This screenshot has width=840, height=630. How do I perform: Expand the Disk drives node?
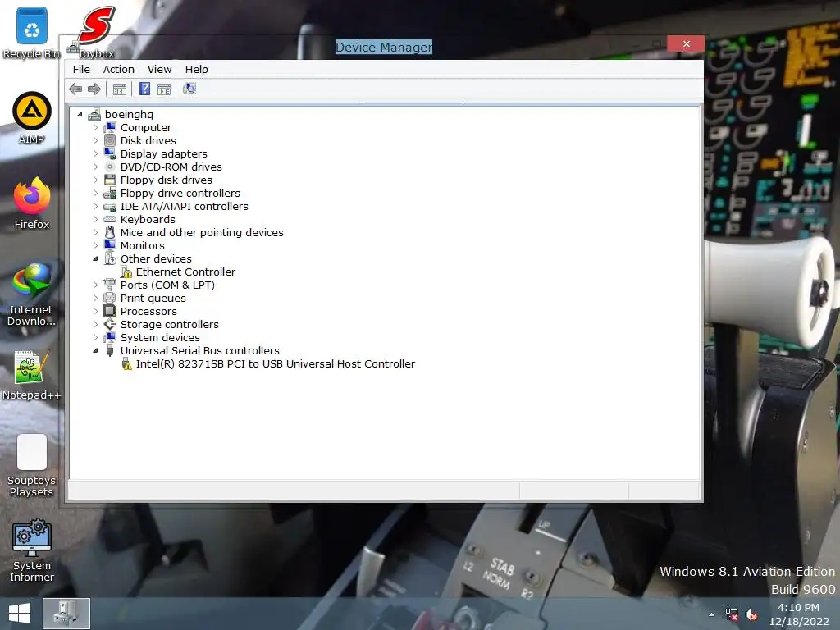[x=95, y=140]
